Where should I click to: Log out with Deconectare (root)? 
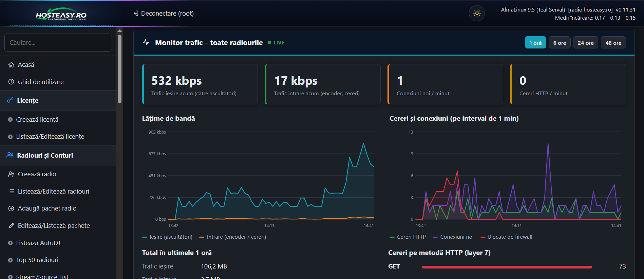(x=164, y=14)
